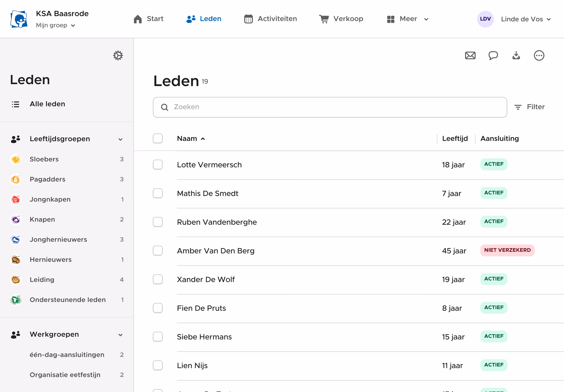Open the SMS chat bubble icon

point(493,55)
